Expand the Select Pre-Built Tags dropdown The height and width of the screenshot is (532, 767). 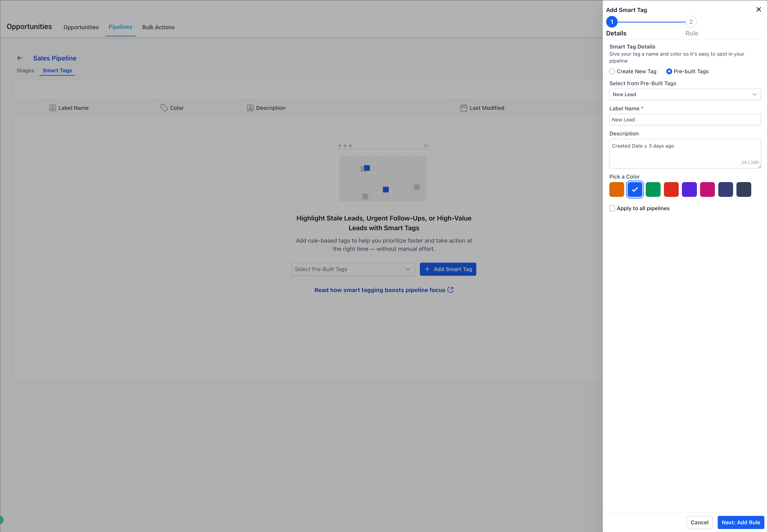point(353,269)
